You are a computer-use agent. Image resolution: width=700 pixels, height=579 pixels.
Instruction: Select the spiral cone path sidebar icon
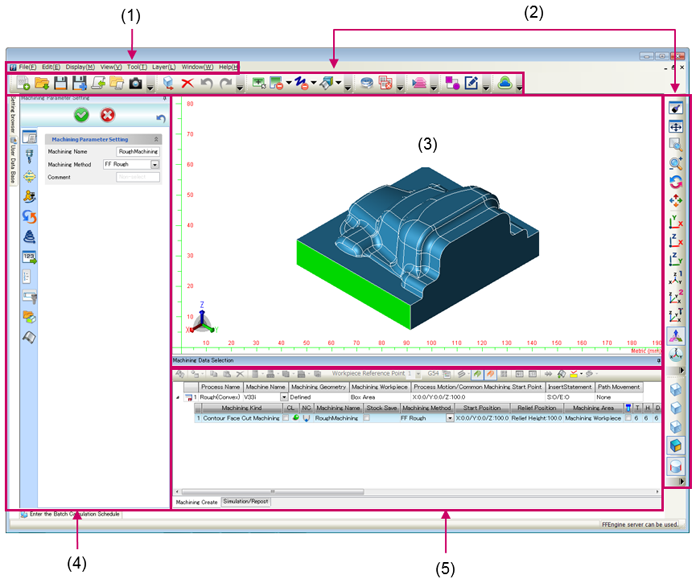(x=29, y=237)
